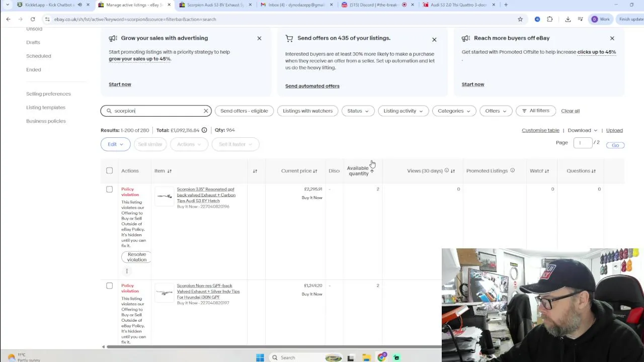Open three-dot menu for Audi S3 listing
The image size is (644, 362).
[x=127, y=271]
